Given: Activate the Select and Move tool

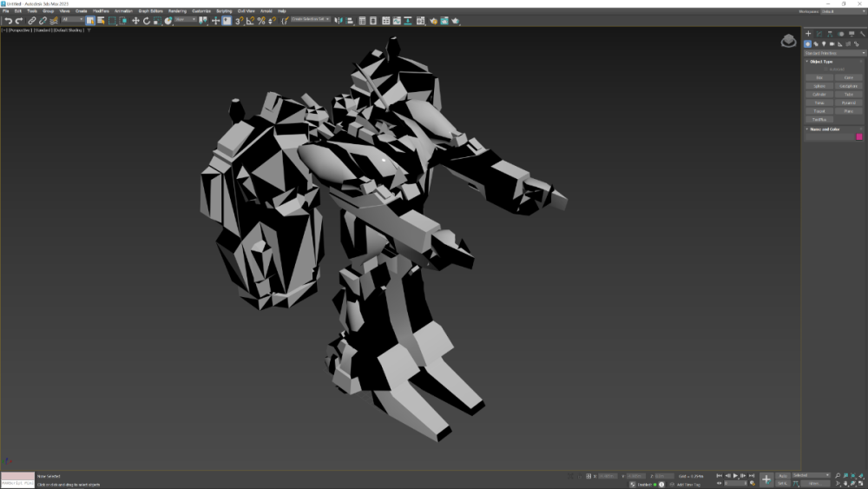Looking at the screenshot, I should (x=135, y=21).
